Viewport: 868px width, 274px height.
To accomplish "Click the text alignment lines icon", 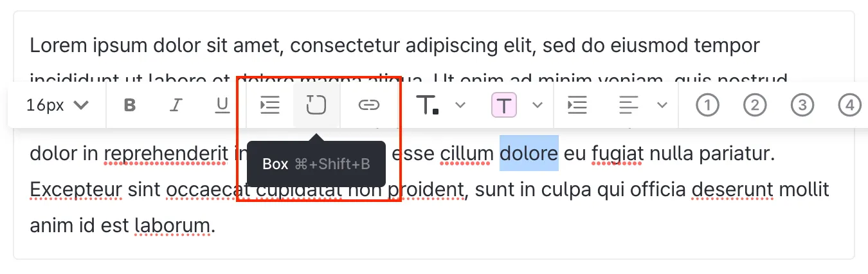I will pyautogui.click(x=629, y=105).
